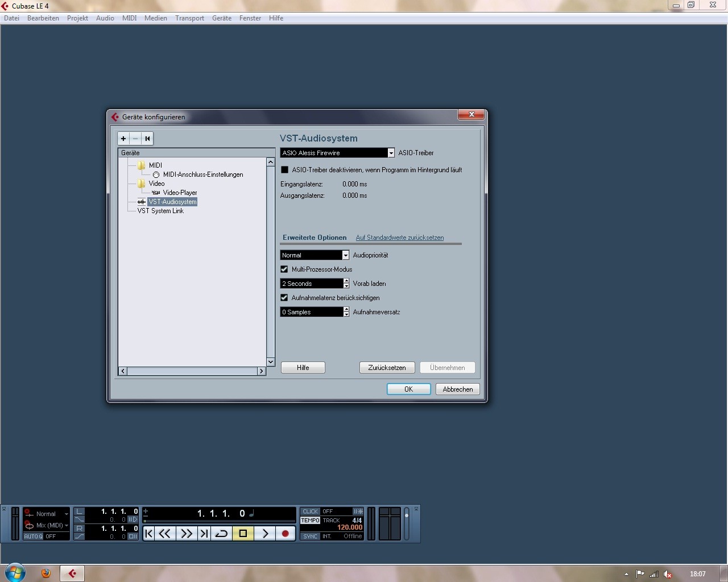Click device tree horizontal scroll left arrow
The image size is (728, 582).
123,371
